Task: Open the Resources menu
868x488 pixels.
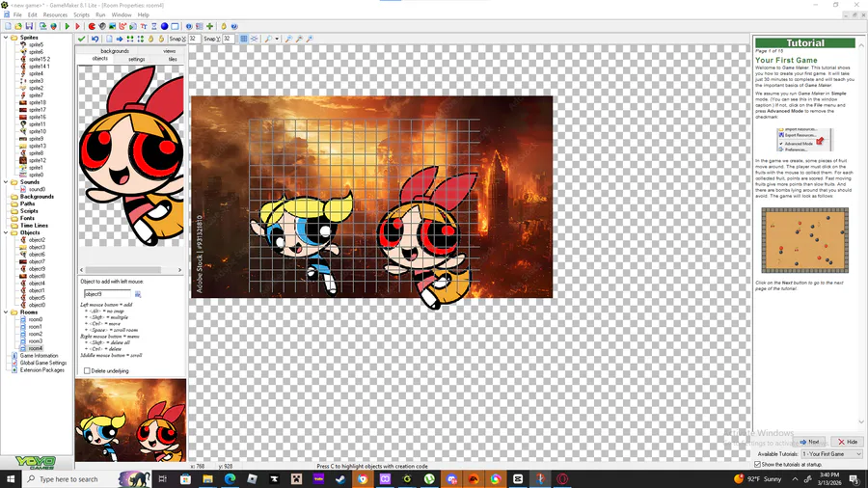Action: 55,14
